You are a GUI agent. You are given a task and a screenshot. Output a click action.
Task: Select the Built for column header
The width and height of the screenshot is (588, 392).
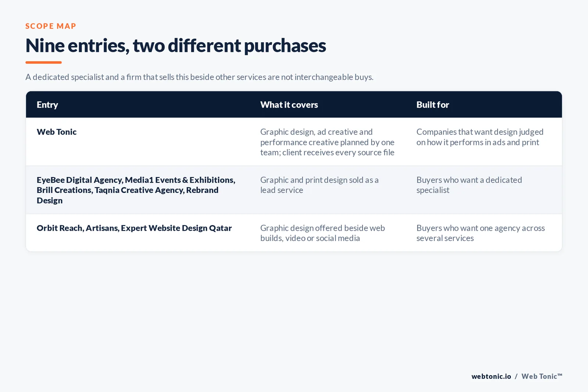[433, 105]
